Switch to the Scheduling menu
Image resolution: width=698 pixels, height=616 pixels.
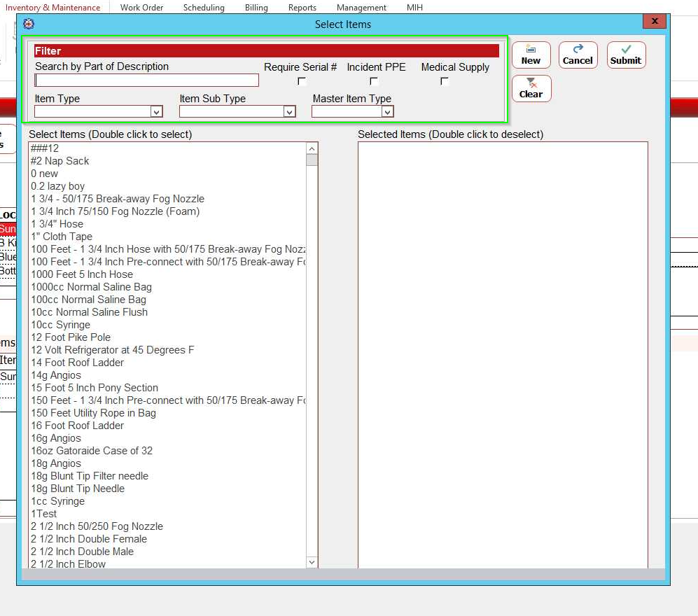(x=204, y=8)
